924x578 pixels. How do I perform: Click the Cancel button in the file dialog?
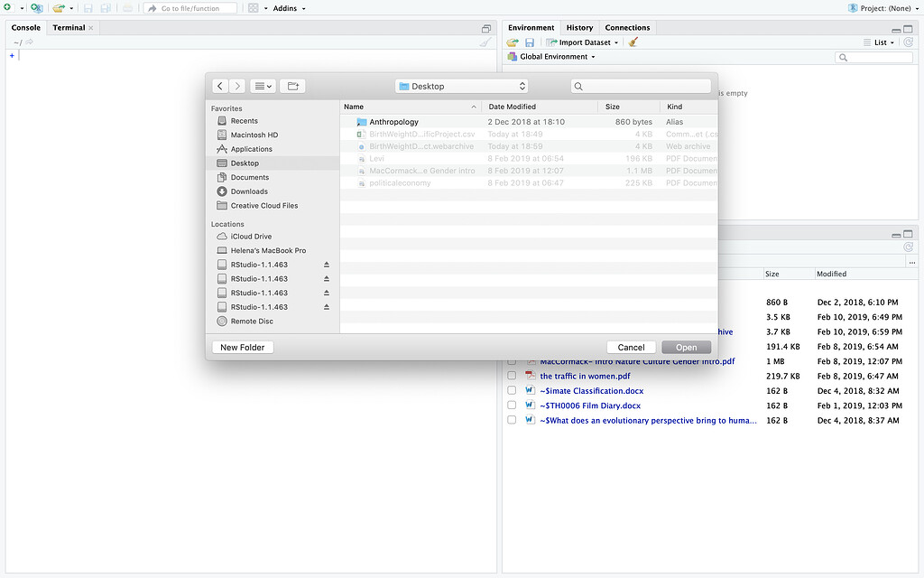point(631,347)
